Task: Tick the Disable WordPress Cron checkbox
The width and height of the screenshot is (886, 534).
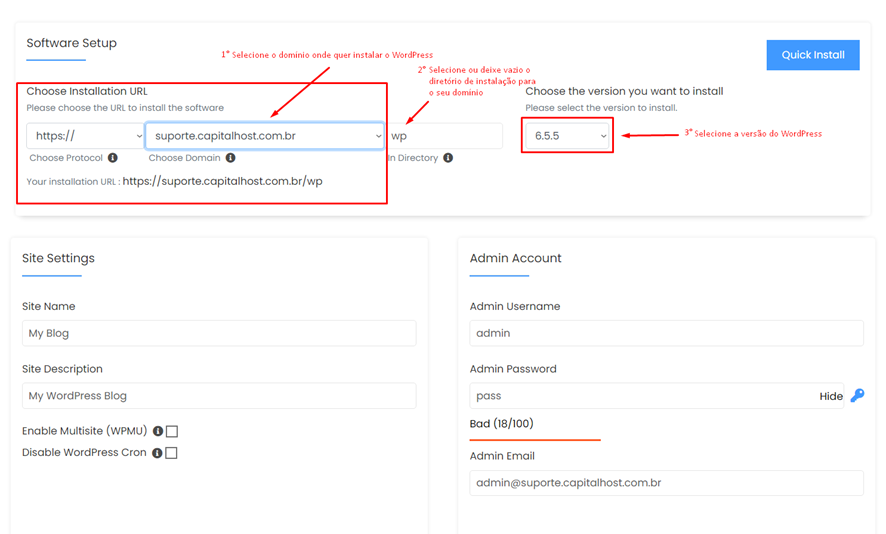Action: click(x=172, y=453)
